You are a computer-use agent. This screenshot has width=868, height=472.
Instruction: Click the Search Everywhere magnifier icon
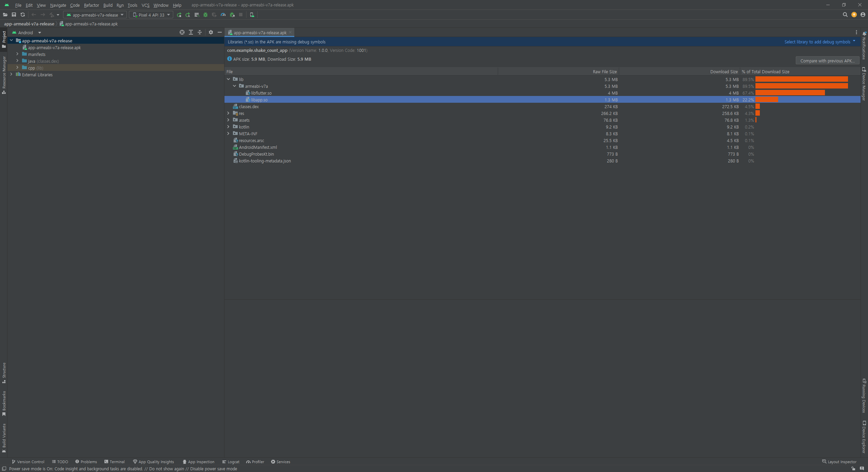[x=845, y=15]
